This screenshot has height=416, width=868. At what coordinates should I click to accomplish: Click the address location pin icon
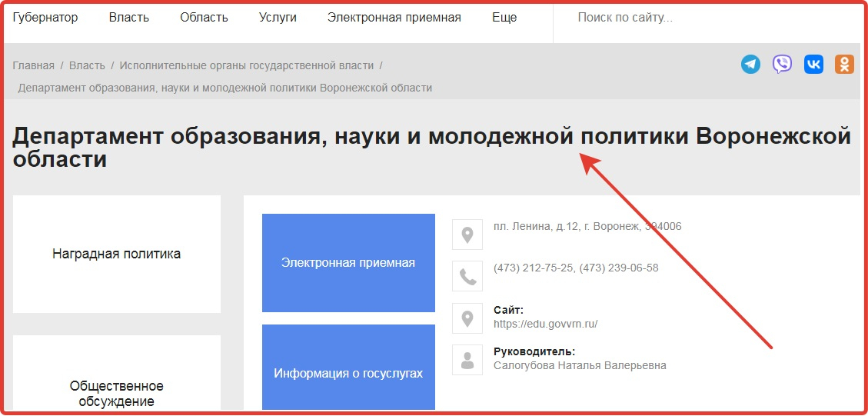point(467,235)
